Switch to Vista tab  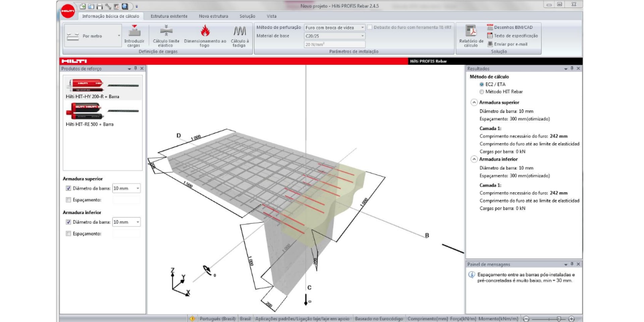(x=272, y=16)
